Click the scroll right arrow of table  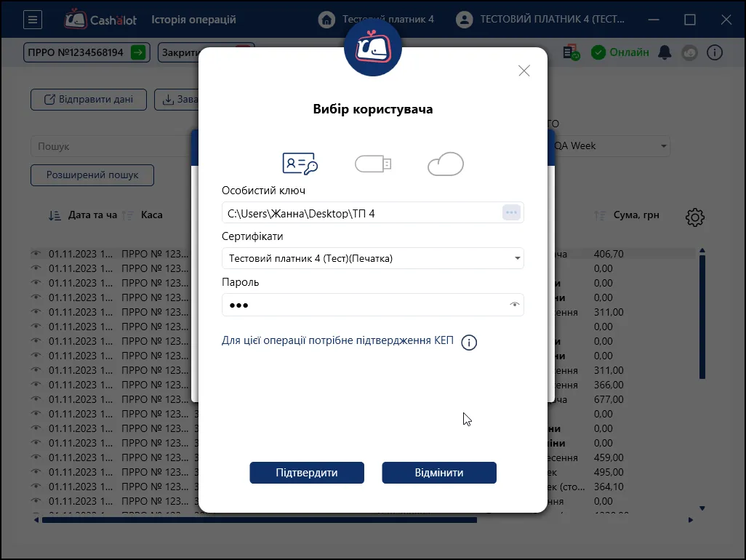pyautogui.click(x=690, y=520)
